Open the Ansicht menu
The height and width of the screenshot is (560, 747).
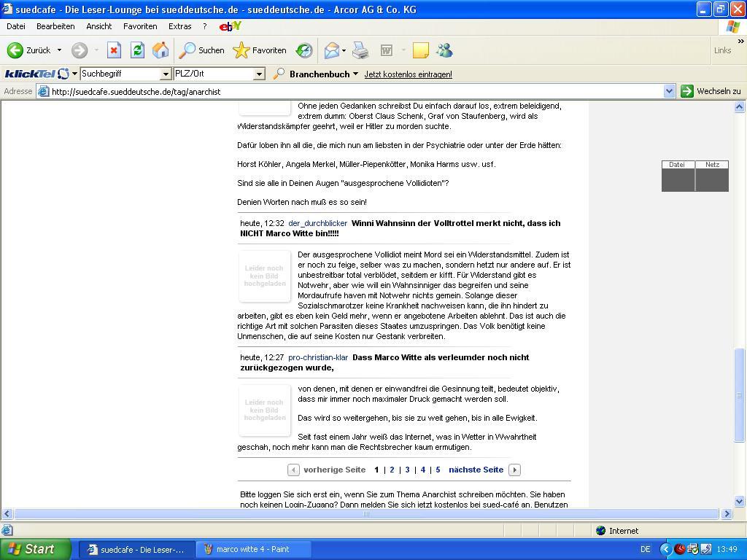[x=99, y=27]
